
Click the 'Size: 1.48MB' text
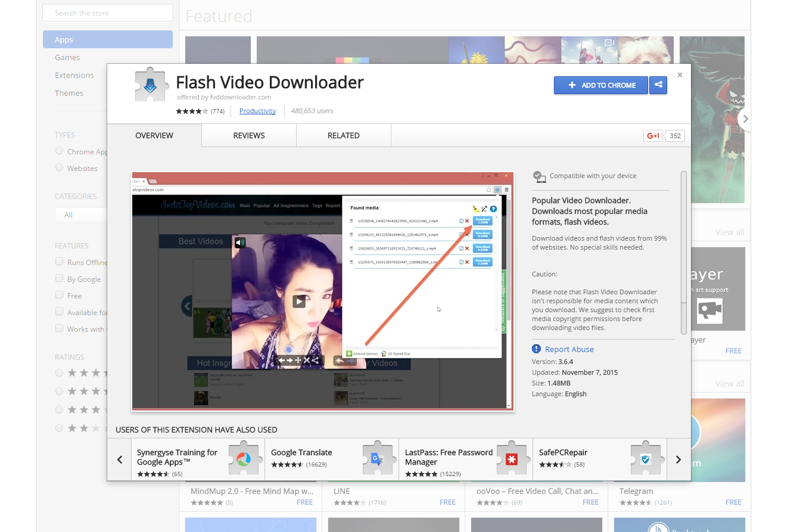[551, 383]
